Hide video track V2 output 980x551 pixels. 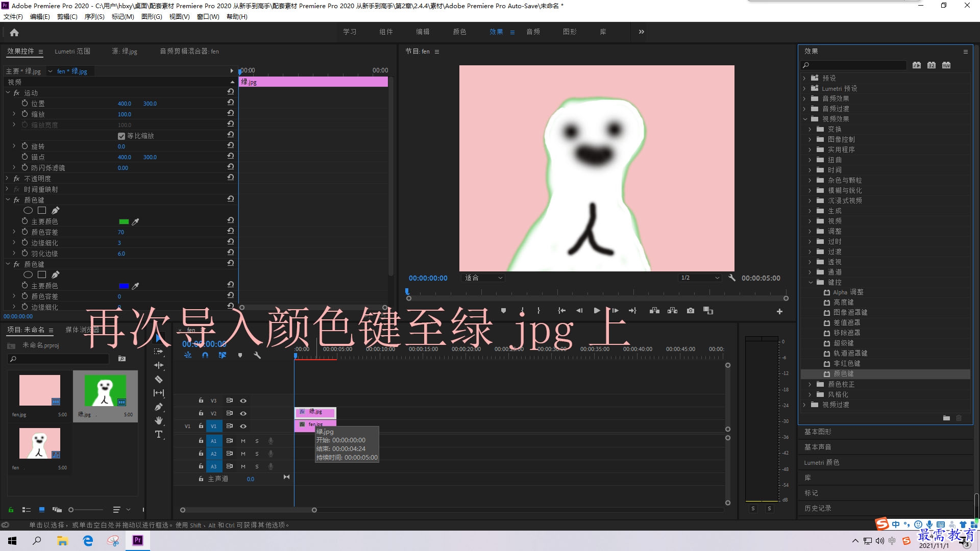[x=243, y=413]
